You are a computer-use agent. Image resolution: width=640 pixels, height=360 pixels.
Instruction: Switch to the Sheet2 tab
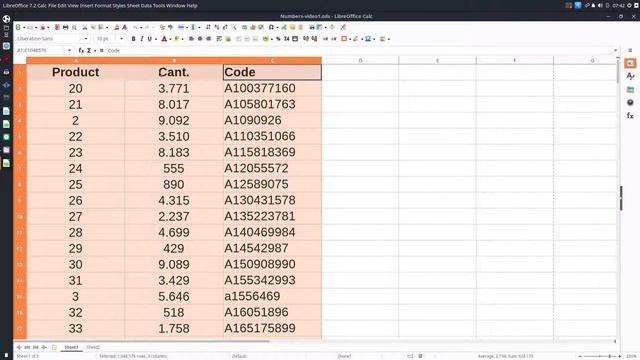(93, 347)
